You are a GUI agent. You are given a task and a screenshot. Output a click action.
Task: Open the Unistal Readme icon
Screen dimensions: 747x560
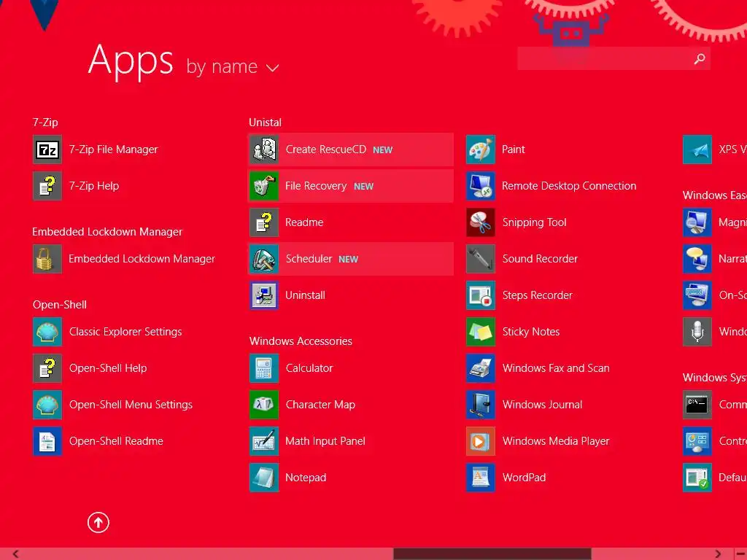tap(264, 222)
